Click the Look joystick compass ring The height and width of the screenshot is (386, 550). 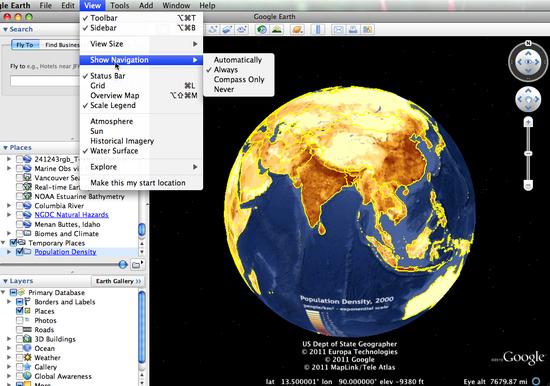(x=528, y=62)
